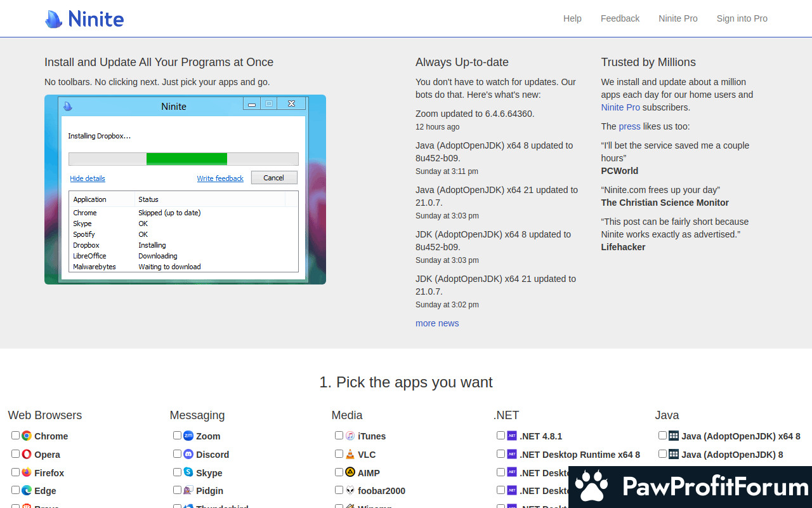
Task: Click the 'Trusted by Millions' heading
Action: click(648, 62)
